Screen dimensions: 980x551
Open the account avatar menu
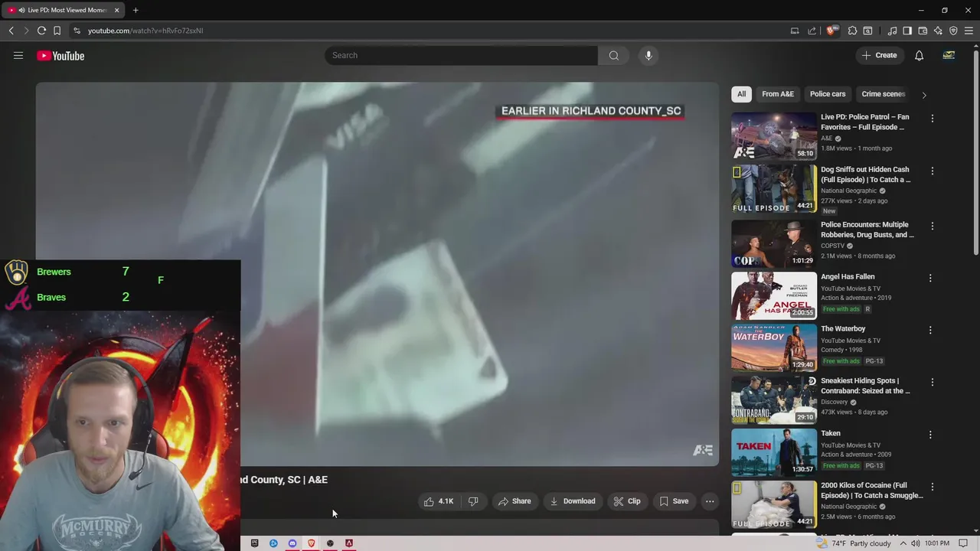pyautogui.click(x=949, y=55)
